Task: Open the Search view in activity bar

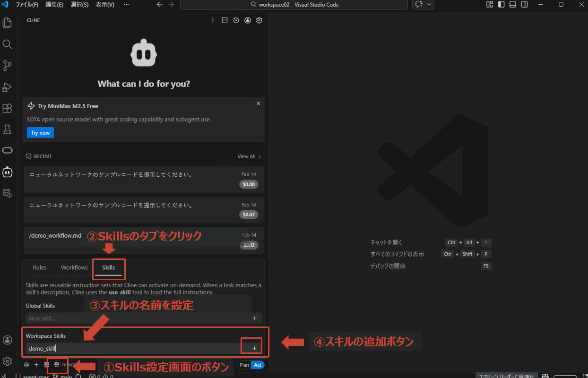Action: pos(7,44)
